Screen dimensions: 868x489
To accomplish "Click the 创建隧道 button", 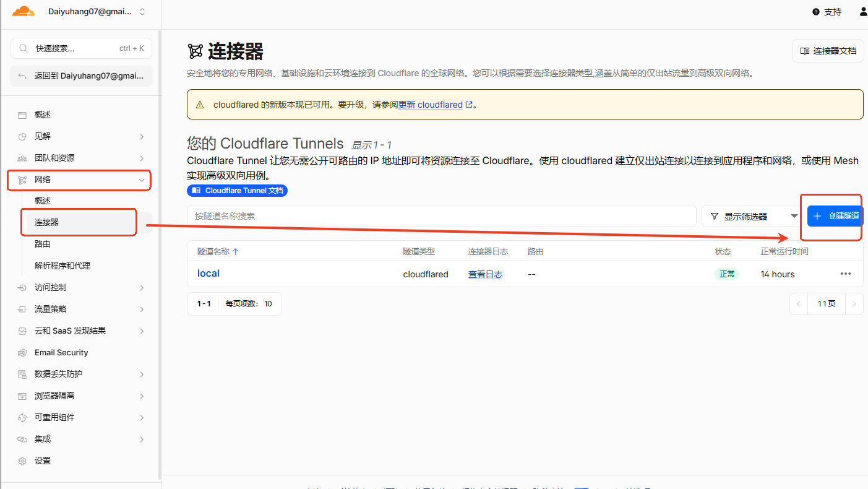I will [x=835, y=216].
